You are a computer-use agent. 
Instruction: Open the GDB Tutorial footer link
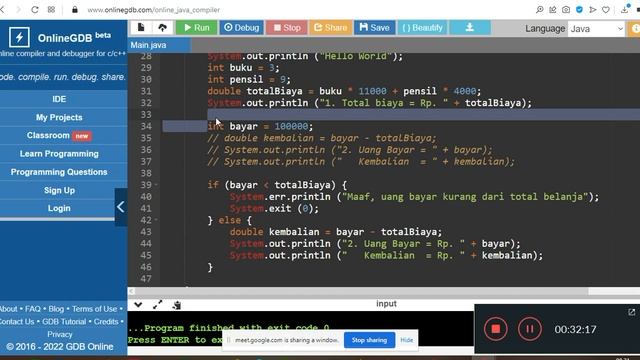point(64,322)
